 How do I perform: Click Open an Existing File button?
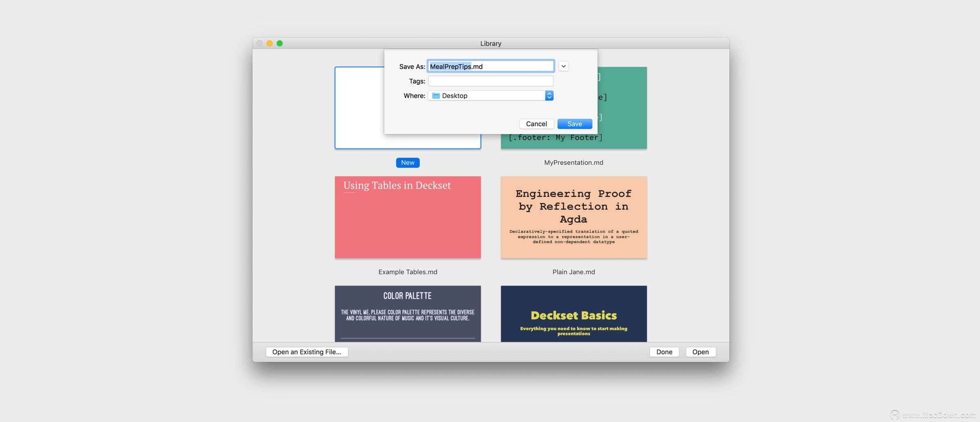[x=307, y=352]
